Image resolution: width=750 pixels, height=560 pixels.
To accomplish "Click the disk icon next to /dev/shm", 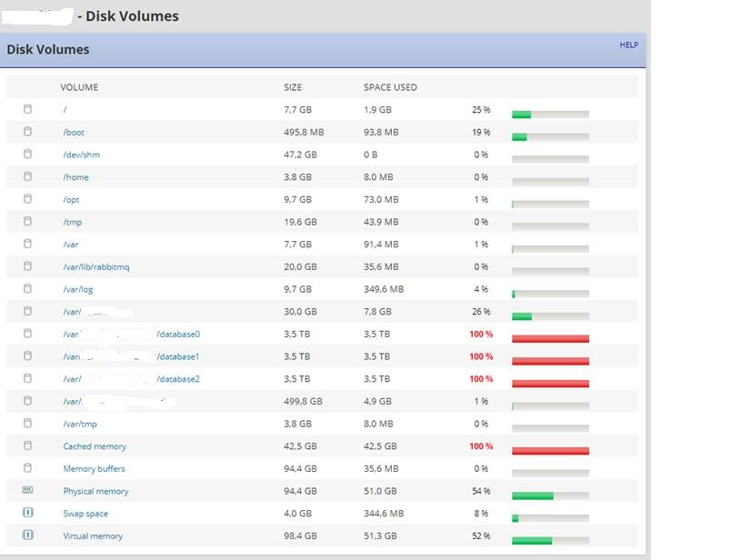I will [28, 154].
